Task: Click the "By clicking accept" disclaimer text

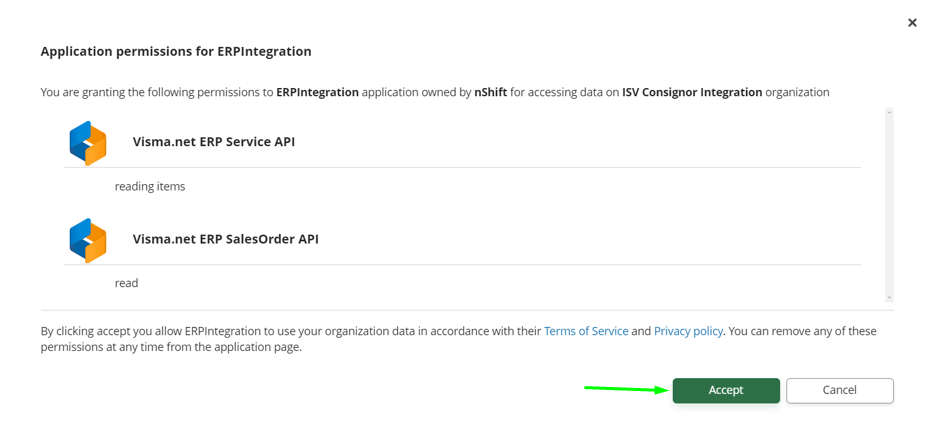Action: 290,331
